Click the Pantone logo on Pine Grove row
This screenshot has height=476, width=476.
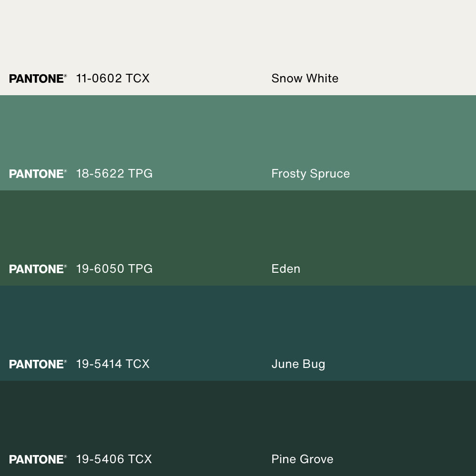coord(38,459)
